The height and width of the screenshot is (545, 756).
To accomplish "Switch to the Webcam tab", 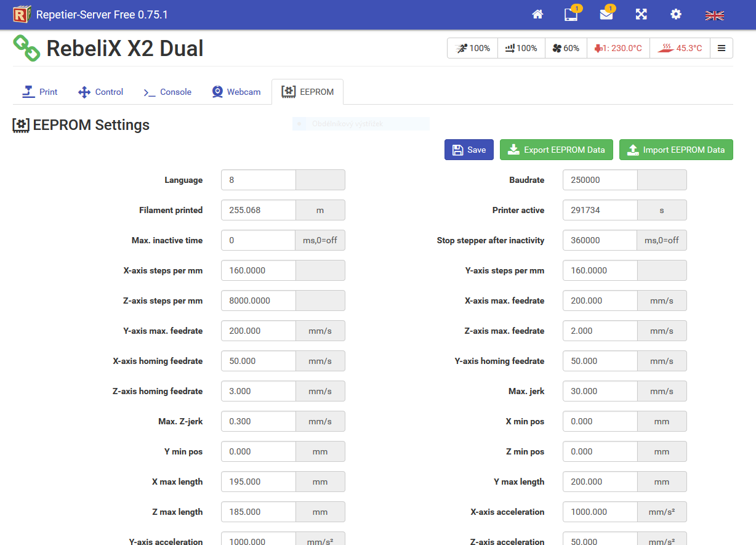I will (236, 92).
